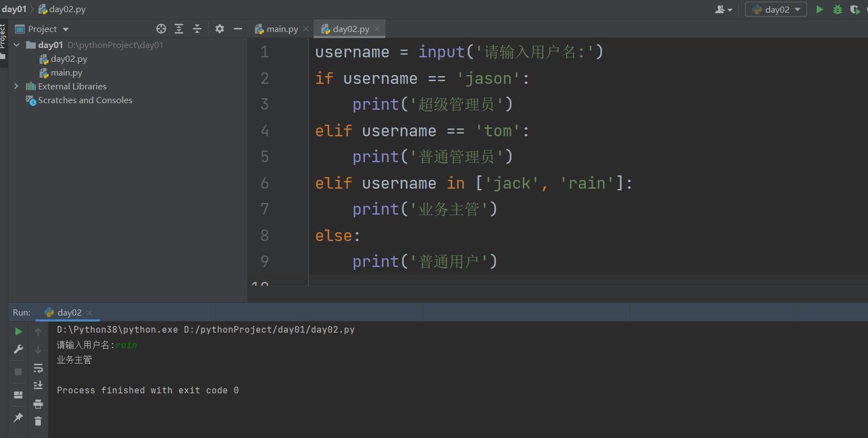868x438 pixels.
Task: Click print('业务主管') on line 7
Action: point(425,209)
